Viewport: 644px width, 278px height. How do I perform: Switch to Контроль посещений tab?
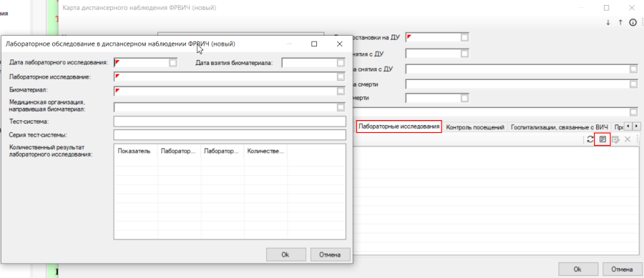click(x=475, y=127)
